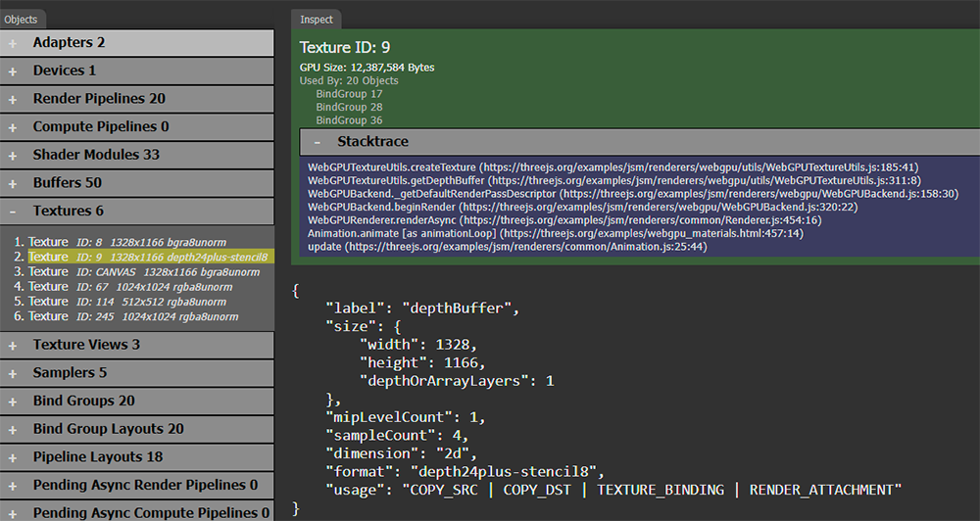Expand the Buffers 50 section
The width and height of the screenshot is (980, 521).
click(137, 183)
